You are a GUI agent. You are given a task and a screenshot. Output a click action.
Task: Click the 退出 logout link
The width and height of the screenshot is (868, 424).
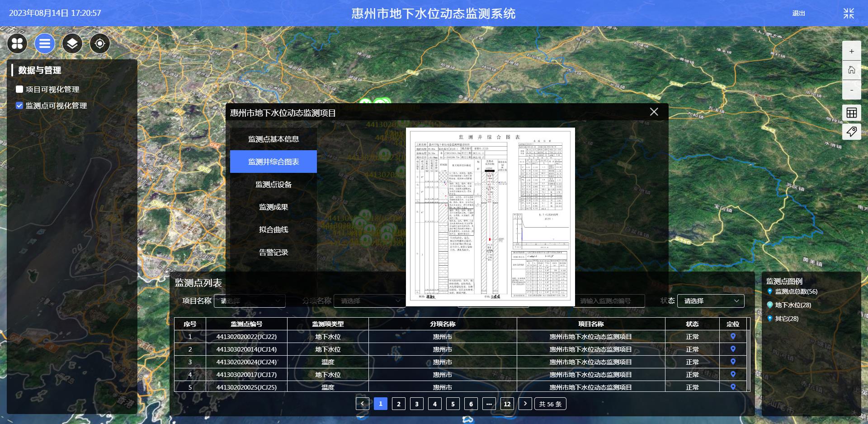pyautogui.click(x=798, y=13)
